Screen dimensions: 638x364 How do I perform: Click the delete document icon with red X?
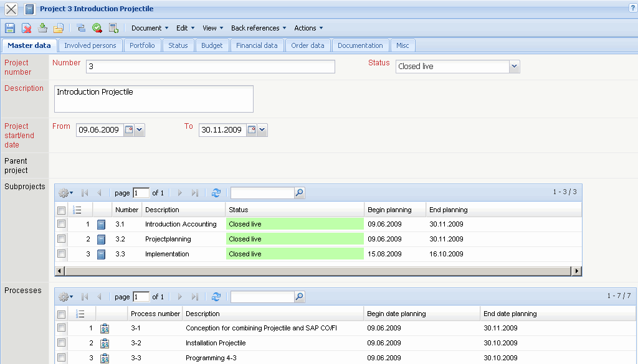[x=27, y=28]
